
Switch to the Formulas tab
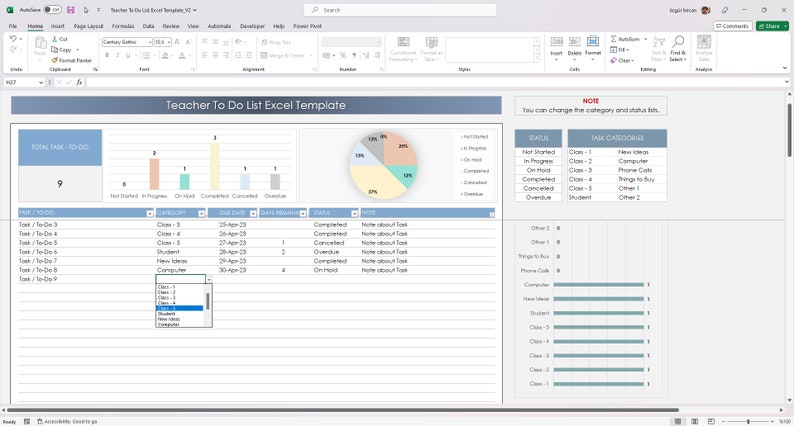pos(123,26)
